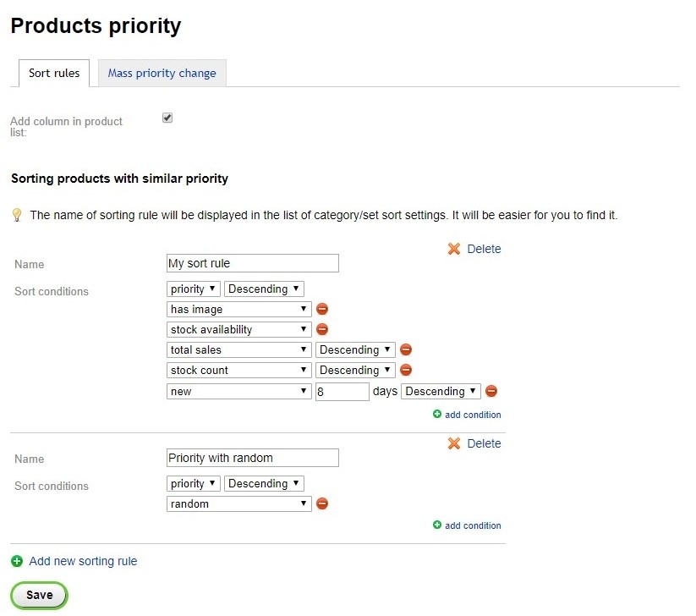Image resolution: width=696 pixels, height=616 pixels.
Task: Remove the 'new' days sort condition
Action: (490, 391)
